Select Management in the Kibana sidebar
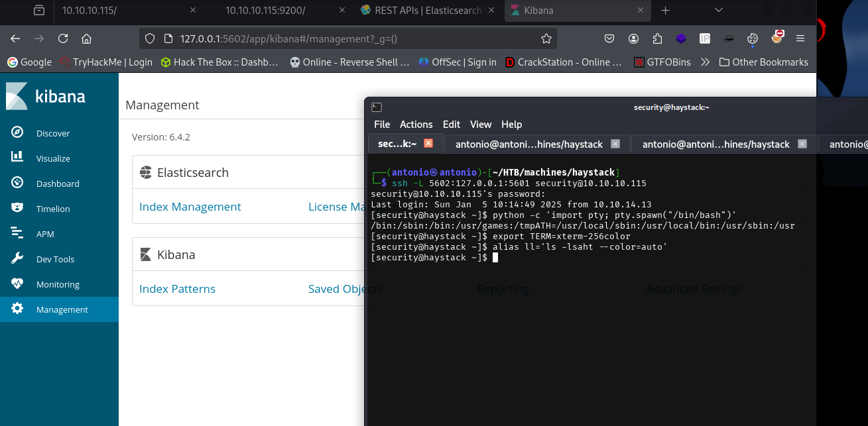The height and width of the screenshot is (426, 868). point(59,309)
